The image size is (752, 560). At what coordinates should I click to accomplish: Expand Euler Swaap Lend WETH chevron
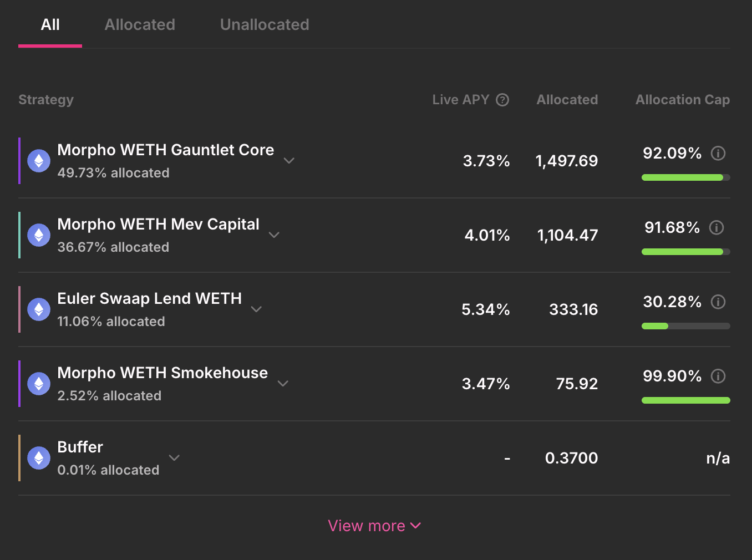[x=256, y=309]
